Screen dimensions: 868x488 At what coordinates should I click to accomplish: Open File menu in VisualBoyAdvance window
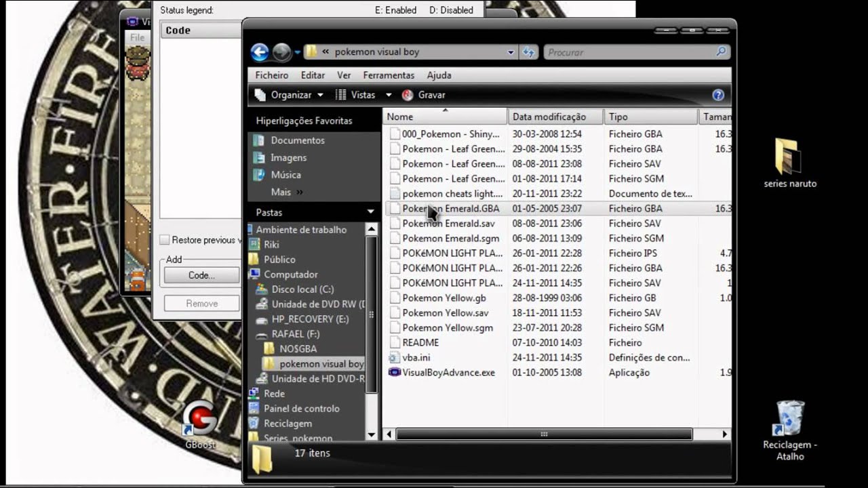click(137, 38)
